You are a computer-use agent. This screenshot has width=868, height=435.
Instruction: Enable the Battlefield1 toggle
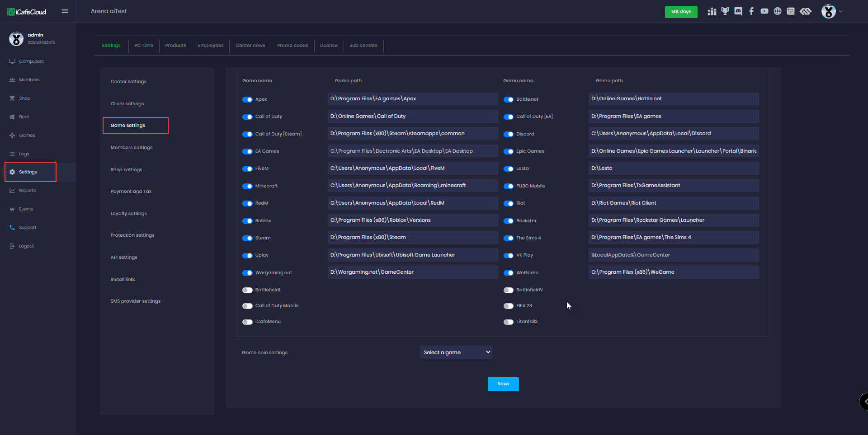pos(247,290)
